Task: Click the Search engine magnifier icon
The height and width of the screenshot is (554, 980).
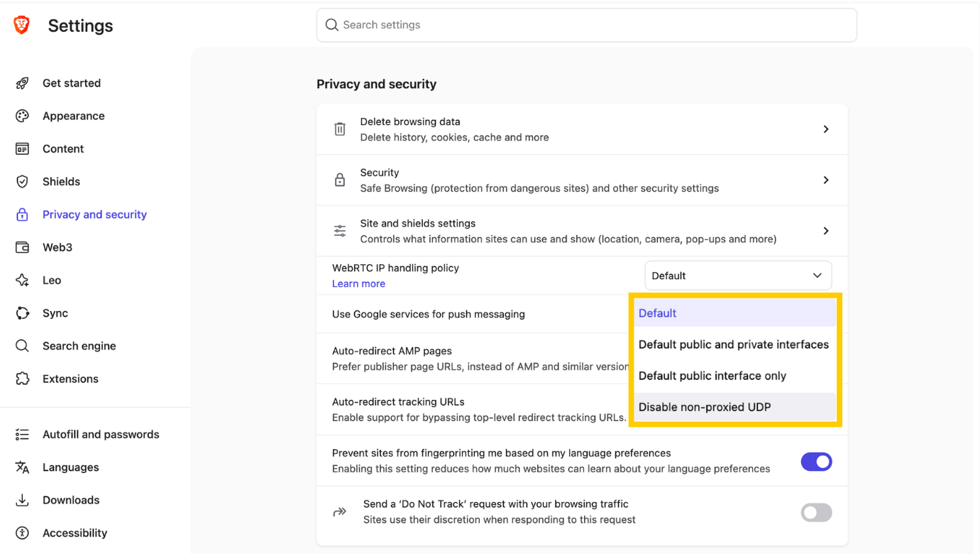Action: click(x=22, y=346)
